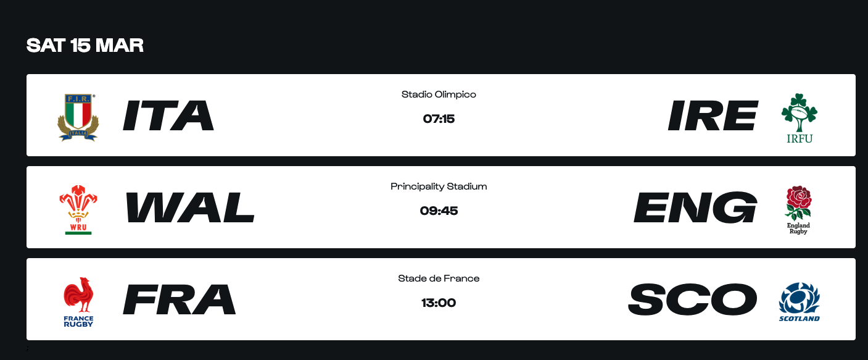Select the SCO team name
This screenshot has width=868, height=360.
[x=693, y=299]
